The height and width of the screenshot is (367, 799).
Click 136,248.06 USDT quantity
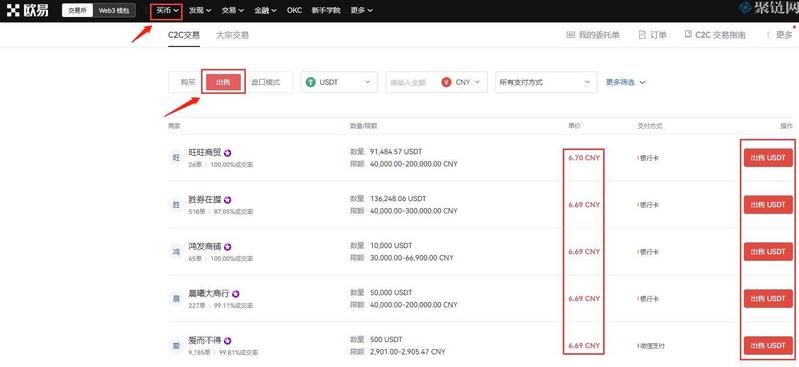click(x=398, y=199)
